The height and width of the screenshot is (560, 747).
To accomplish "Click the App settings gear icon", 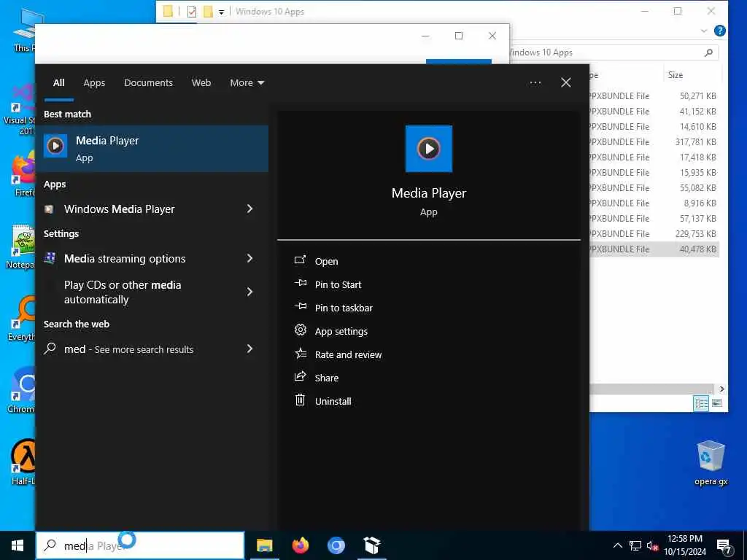I will [x=300, y=330].
